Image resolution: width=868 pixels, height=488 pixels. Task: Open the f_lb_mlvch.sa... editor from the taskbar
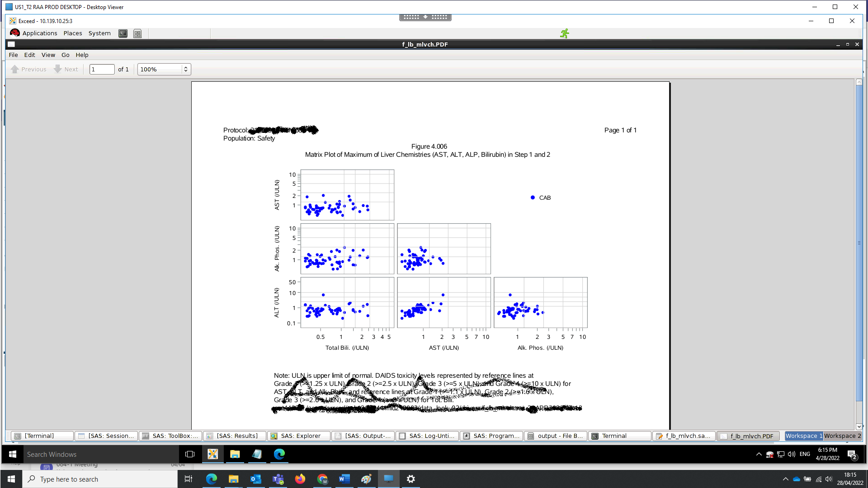pyautogui.click(x=684, y=436)
